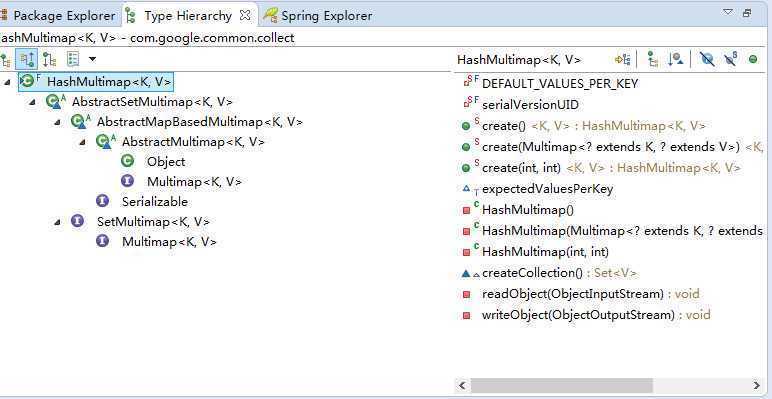Open the view menu triangle

pos(728,12)
